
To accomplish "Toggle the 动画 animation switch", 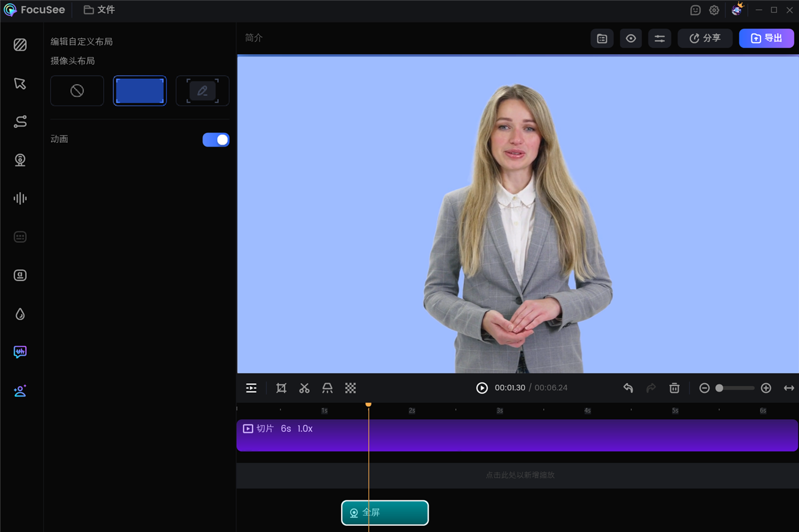I will [x=216, y=140].
